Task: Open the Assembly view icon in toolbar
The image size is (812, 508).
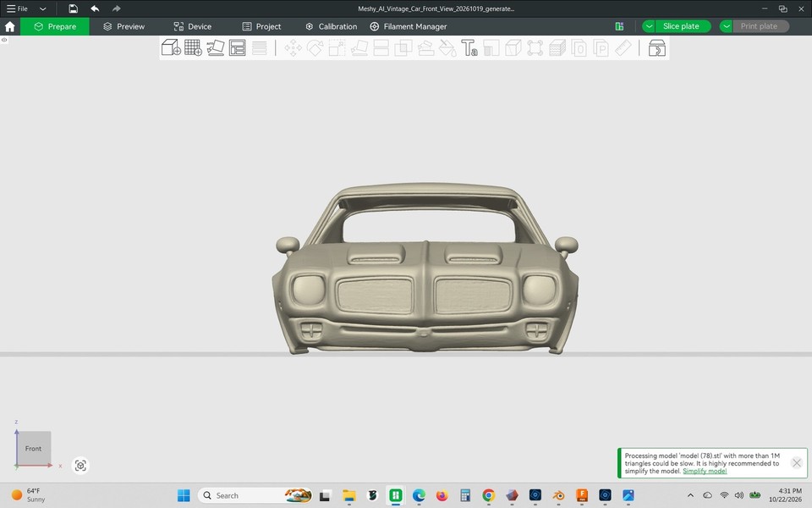Action: (x=656, y=47)
